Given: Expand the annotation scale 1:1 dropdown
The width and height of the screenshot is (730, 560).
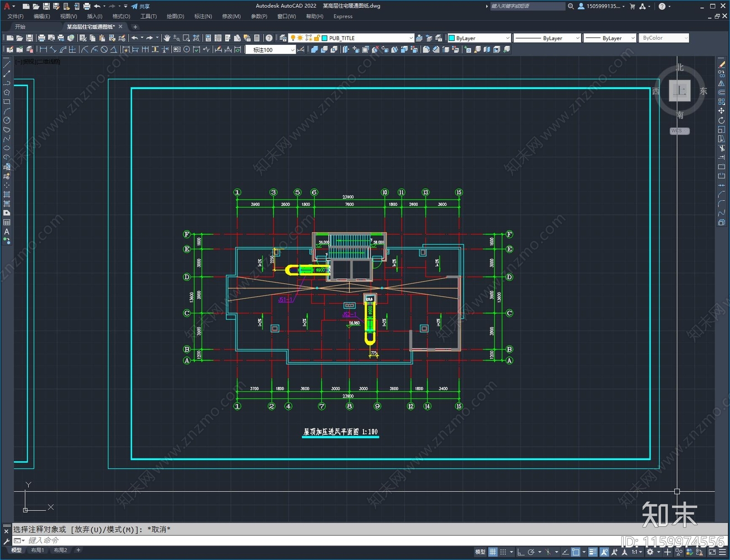Looking at the screenshot, I should [x=637, y=552].
